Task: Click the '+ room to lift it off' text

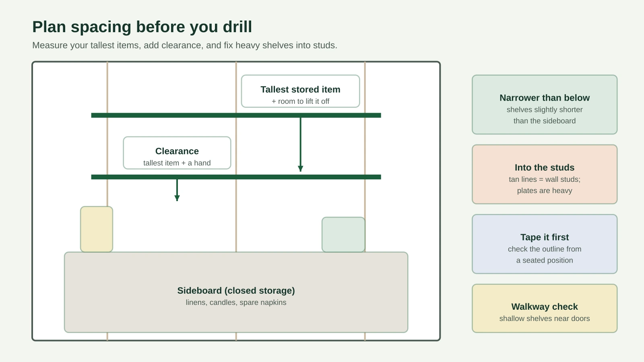Action: tap(300, 101)
